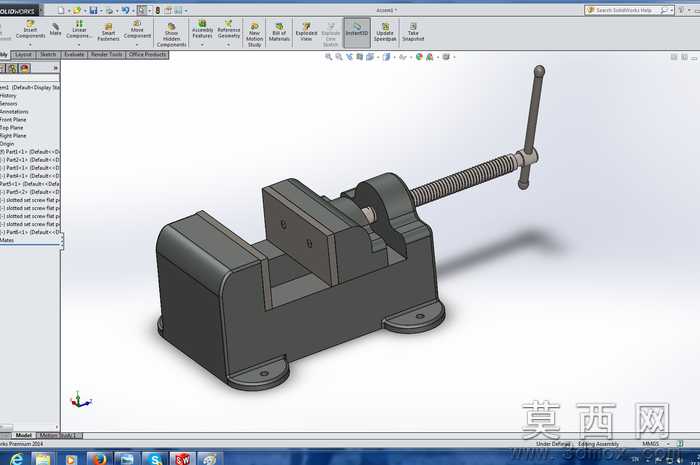Select the Model tab at bottom
The image size is (700, 465).
point(24,435)
